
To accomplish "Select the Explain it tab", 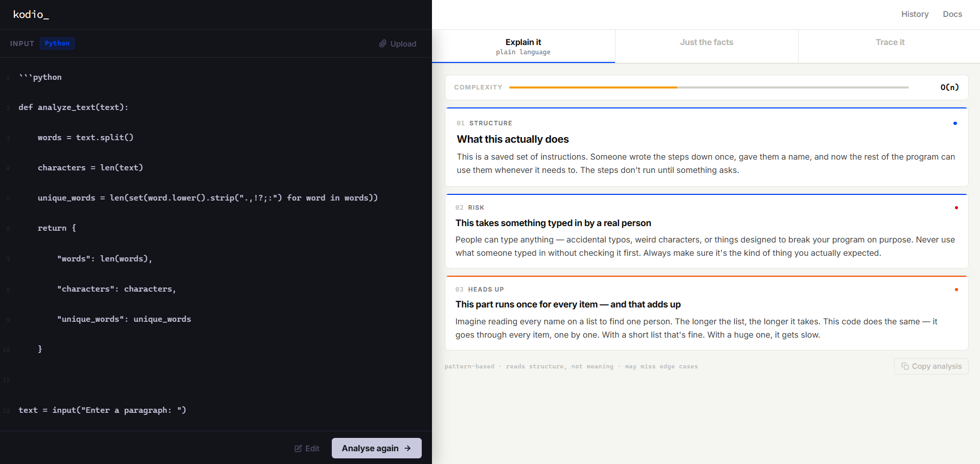I will point(523,46).
